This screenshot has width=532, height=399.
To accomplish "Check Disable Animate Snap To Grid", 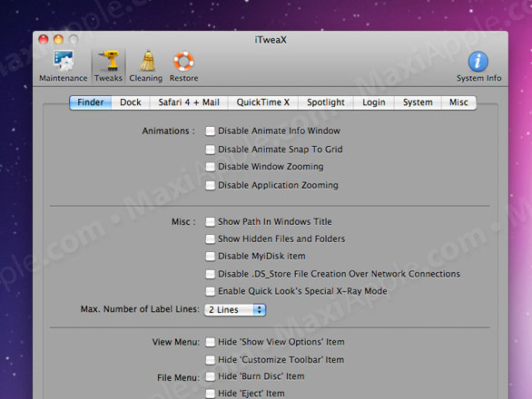I will click(210, 150).
